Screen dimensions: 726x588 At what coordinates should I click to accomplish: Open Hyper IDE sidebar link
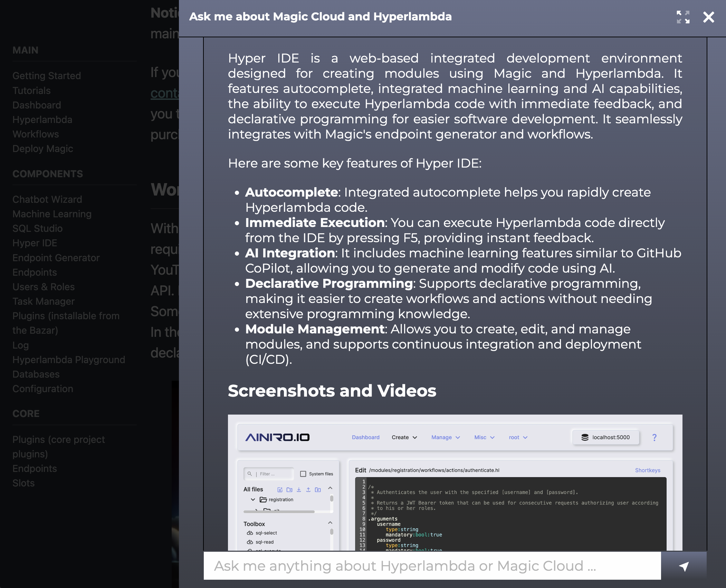click(35, 243)
